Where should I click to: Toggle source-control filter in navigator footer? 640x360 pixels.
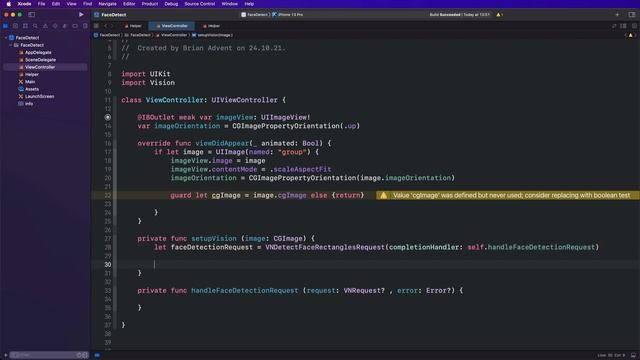tap(85, 355)
